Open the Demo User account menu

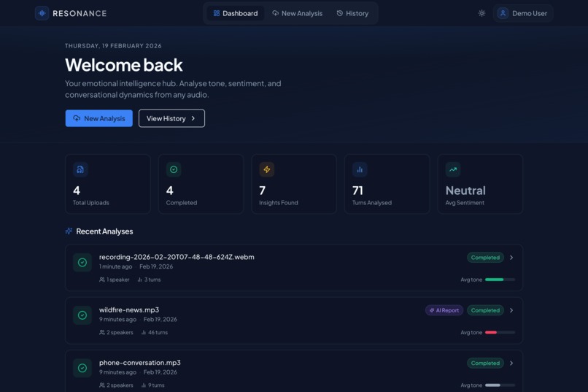pos(523,13)
